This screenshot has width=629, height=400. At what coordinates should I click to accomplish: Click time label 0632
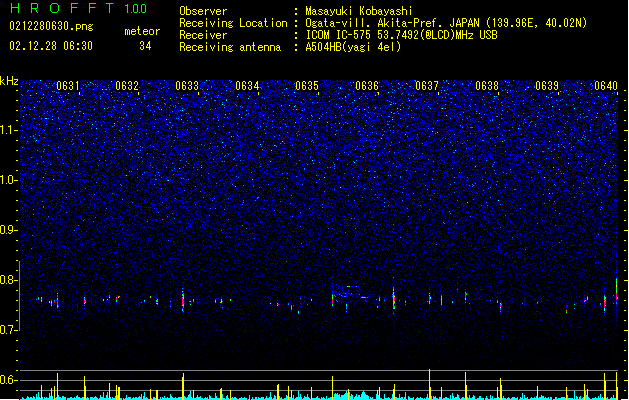click(127, 86)
